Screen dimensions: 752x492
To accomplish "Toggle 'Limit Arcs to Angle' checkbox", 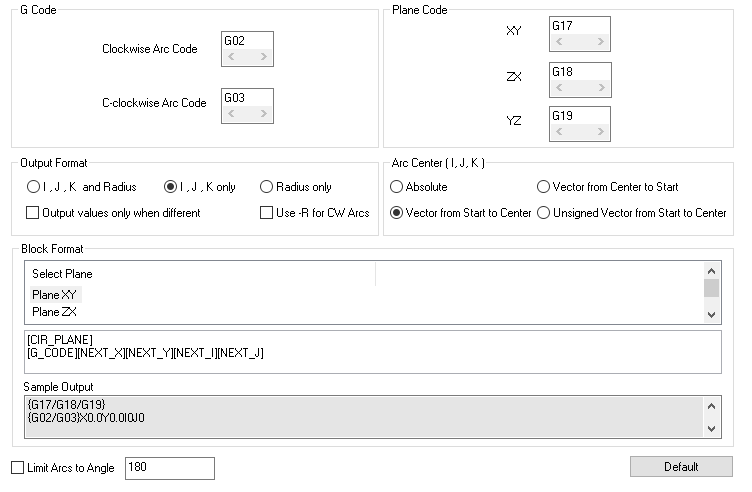I will (17, 468).
